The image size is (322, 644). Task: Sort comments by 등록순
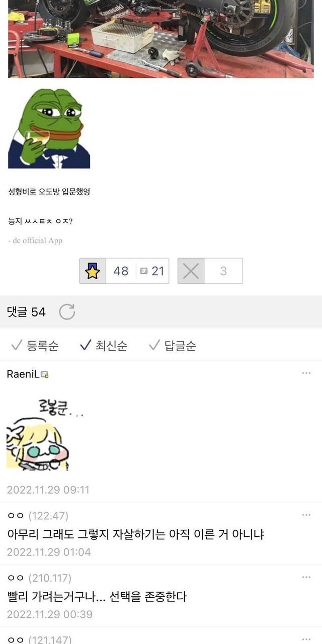(34, 346)
